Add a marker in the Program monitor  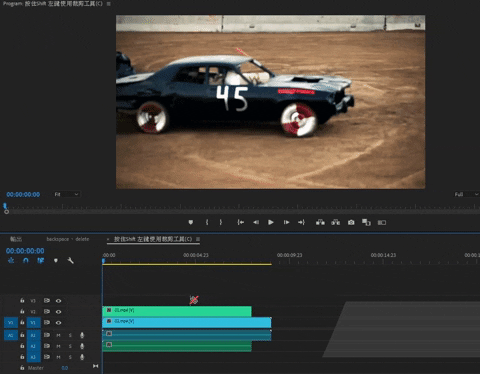point(190,222)
